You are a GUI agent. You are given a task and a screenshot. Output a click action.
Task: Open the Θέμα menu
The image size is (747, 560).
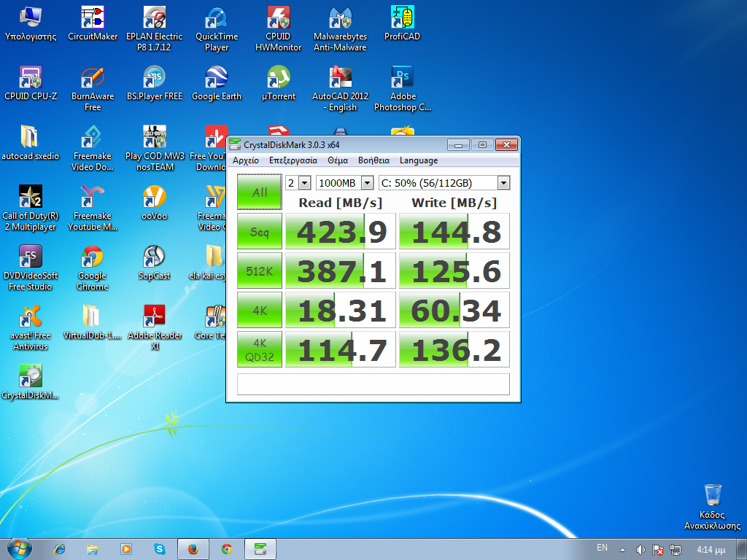coord(338,160)
